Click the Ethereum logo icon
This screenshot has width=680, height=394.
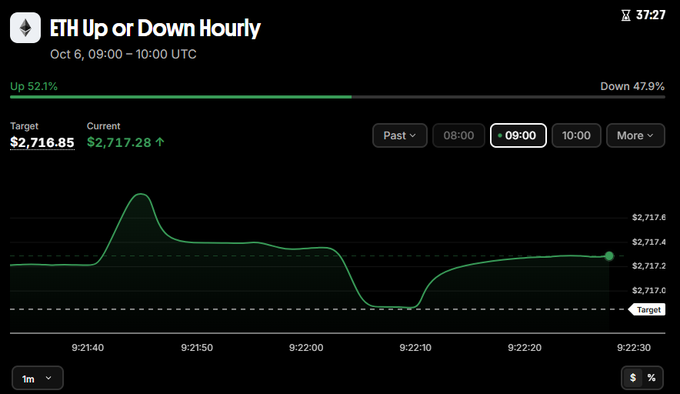(25, 28)
